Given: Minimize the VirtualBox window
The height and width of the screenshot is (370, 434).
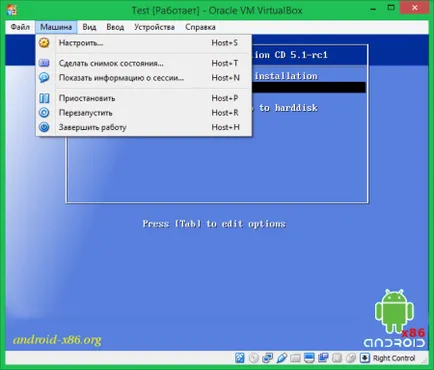Looking at the screenshot, I should point(373,9).
